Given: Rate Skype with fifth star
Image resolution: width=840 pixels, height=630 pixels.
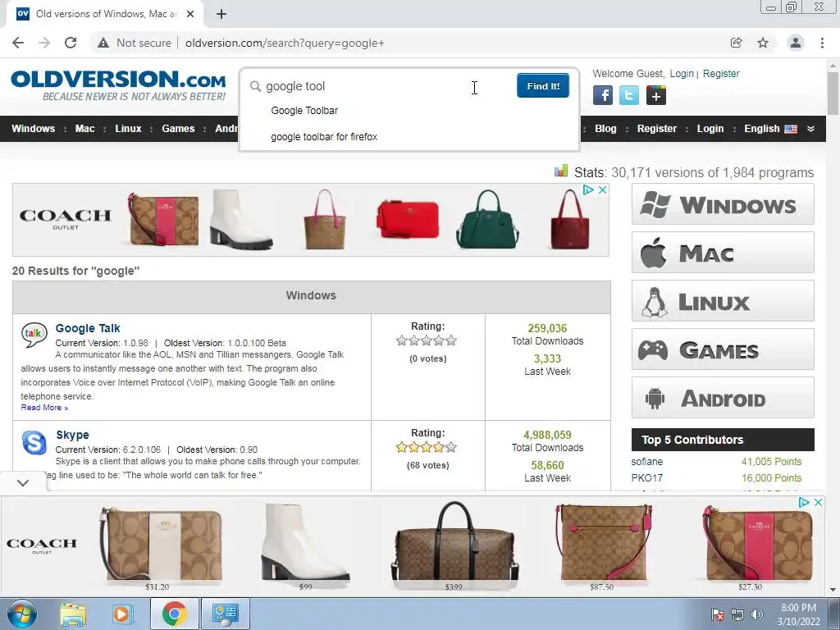Looking at the screenshot, I should click(452, 447).
